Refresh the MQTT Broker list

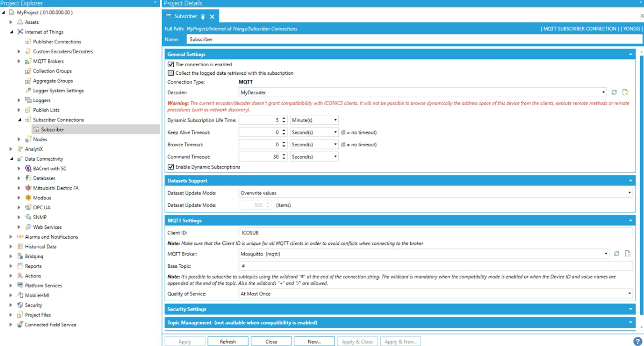click(x=617, y=254)
